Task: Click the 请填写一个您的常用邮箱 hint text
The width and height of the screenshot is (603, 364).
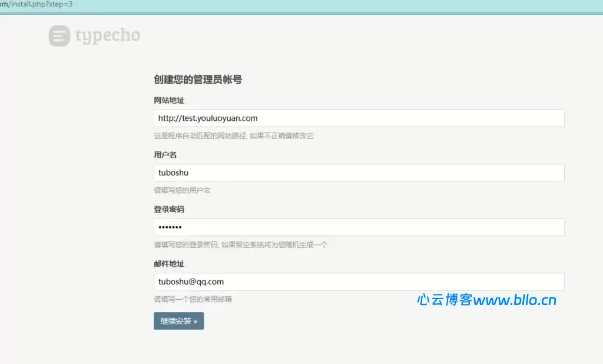Action: tap(193, 299)
